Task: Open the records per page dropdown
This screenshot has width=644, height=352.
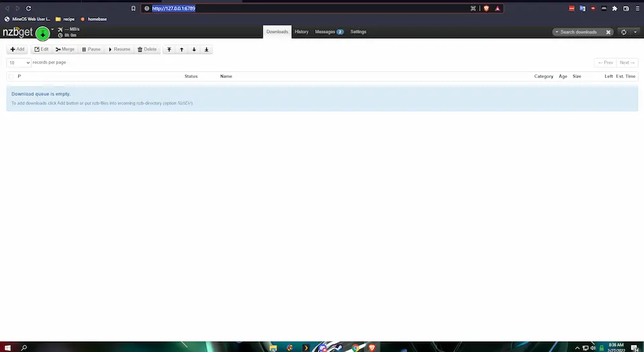Action: pos(19,62)
